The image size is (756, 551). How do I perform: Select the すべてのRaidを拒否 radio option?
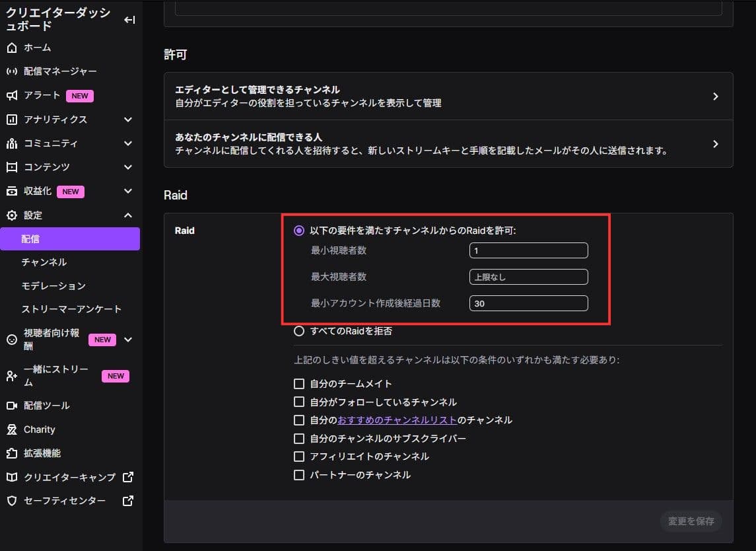pyautogui.click(x=299, y=331)
